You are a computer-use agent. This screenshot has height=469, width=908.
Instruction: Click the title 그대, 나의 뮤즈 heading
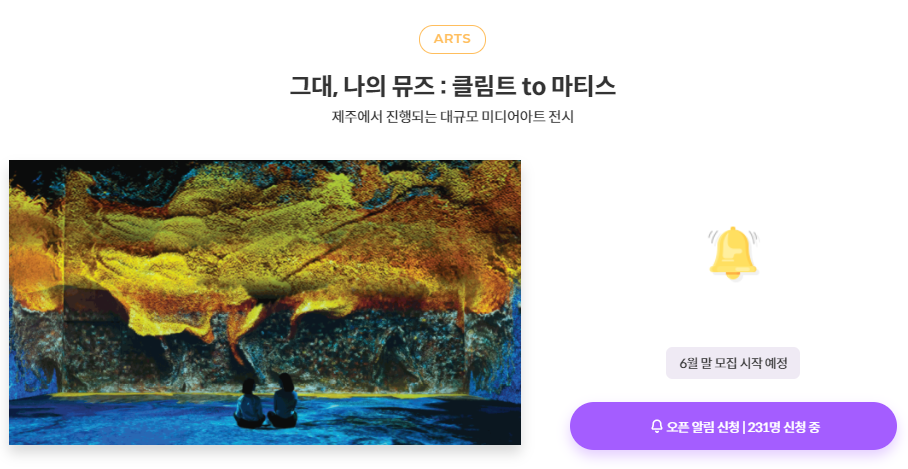pos(452,86)
